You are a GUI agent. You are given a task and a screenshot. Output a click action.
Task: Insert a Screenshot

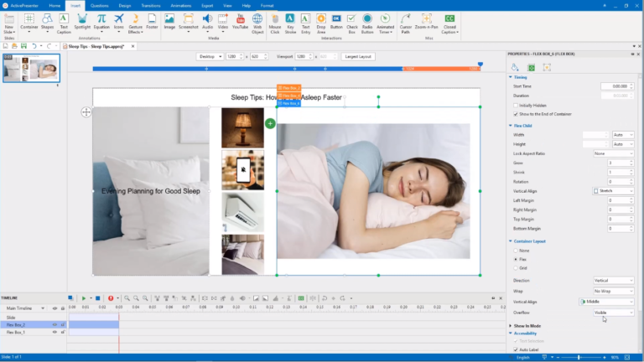[188, 23]
